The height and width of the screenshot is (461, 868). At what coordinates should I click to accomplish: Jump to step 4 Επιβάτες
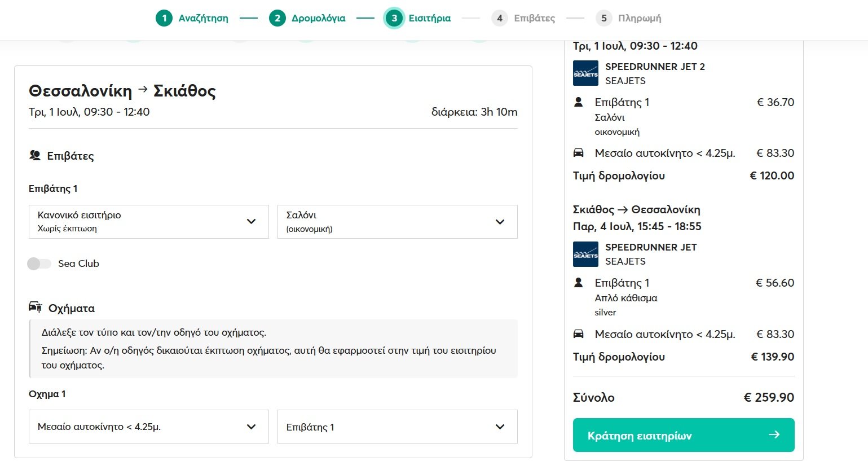tap(523, 18)
